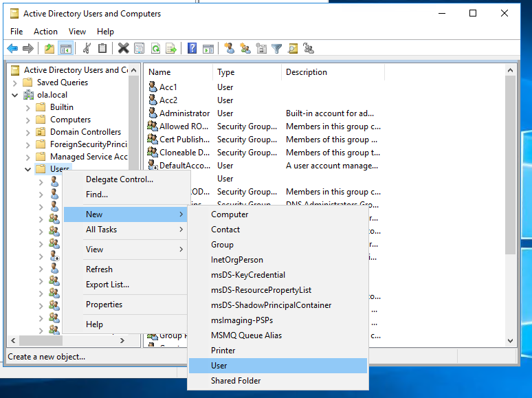Click the right pane vertical scrollbar thumb

510,164
